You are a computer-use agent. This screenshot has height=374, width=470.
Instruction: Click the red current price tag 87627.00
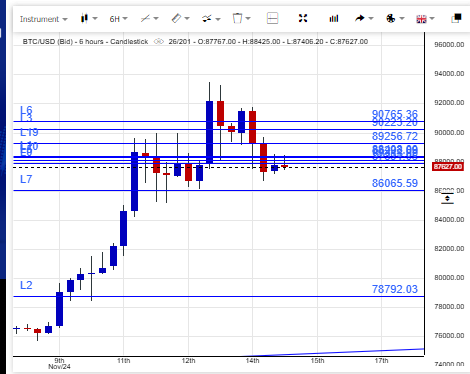point(448,166)
